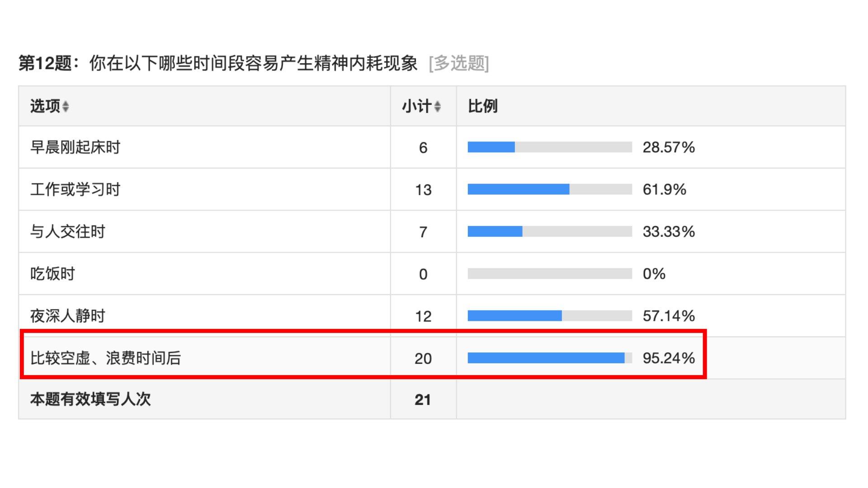This screenshot has height=488, width=868.
Task: Click sort arrows next to 小计 header
Action: click(437, 107)
